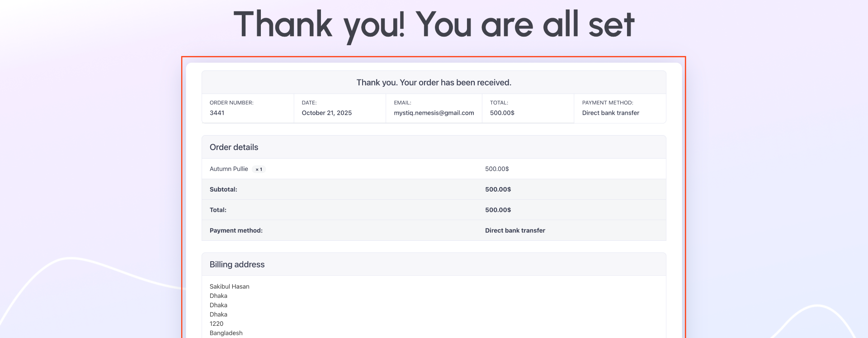Click the Subtotal label
The height and width of the screenshot is (338, 868).
(x=223, y=189)
